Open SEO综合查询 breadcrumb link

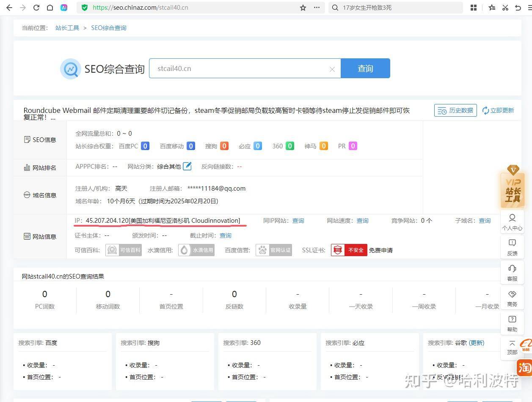click(x=109, y=28)
